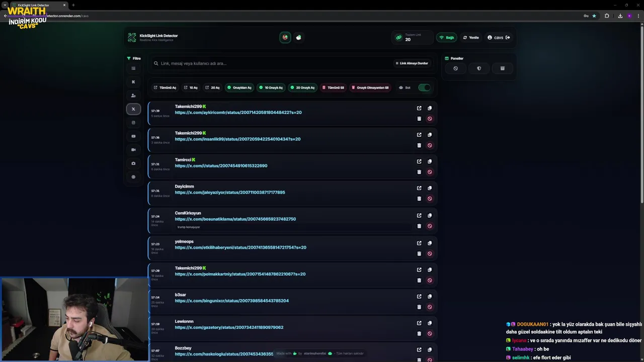Select the photo camera filter in sidebar
The width and height of the screenshot is (644, 362).
point(133,163)
